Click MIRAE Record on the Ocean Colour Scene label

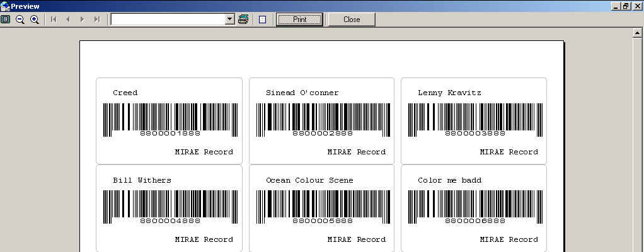tap(357, 239)
